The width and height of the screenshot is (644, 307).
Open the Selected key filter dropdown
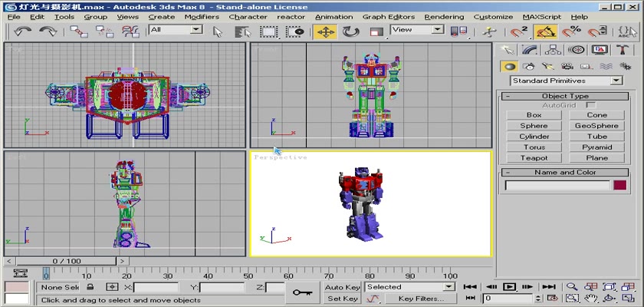tap(410, 287)
